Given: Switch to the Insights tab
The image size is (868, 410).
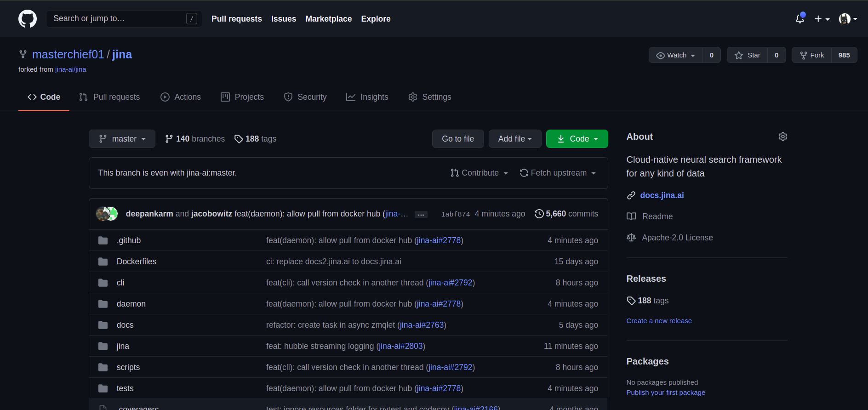Looking at the screenshot, I should coord(367,97).
